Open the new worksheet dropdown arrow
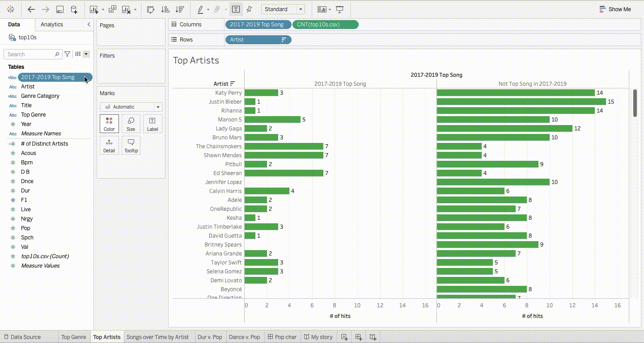The height and width of the screenshot is (343, 644). coord(103,9)
